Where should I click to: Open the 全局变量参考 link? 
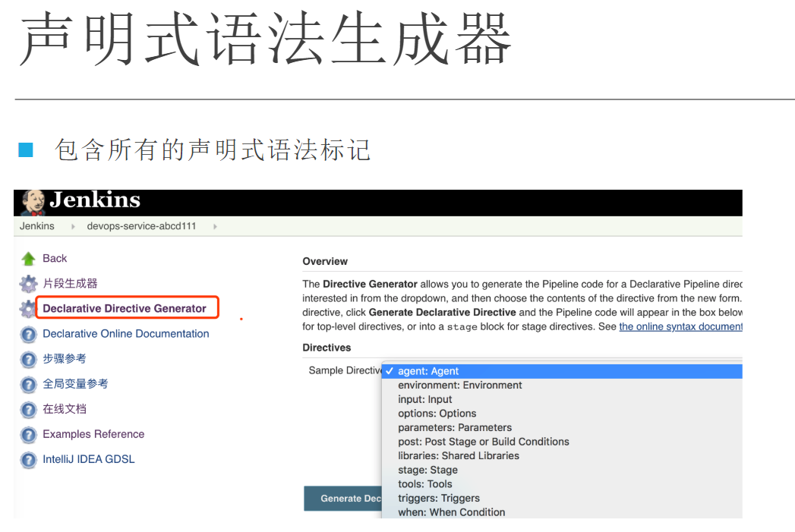(x=75, y=383)
